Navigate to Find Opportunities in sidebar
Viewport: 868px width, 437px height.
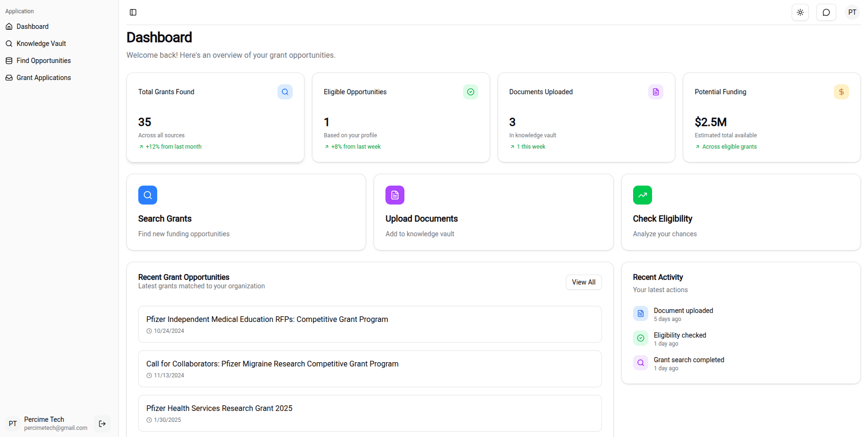(x=43, y=60)
